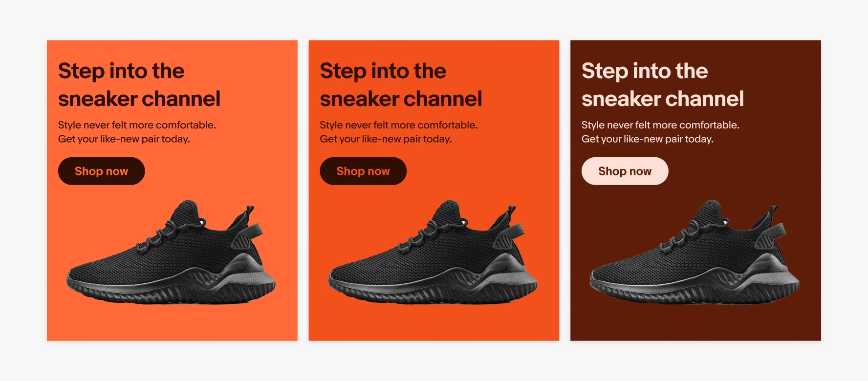Click the sneaker heel pull tab on left card

[249, 213]
